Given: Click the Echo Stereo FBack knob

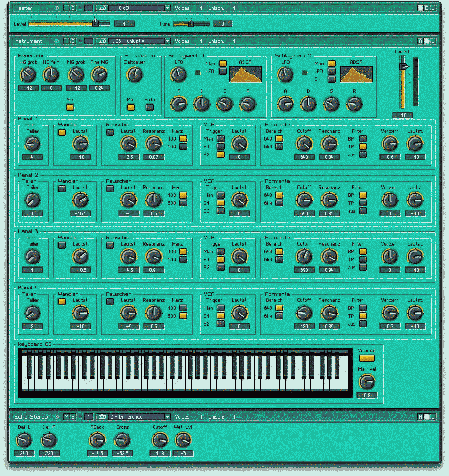Looking at the screenshot, I should (x=97, y=440).
